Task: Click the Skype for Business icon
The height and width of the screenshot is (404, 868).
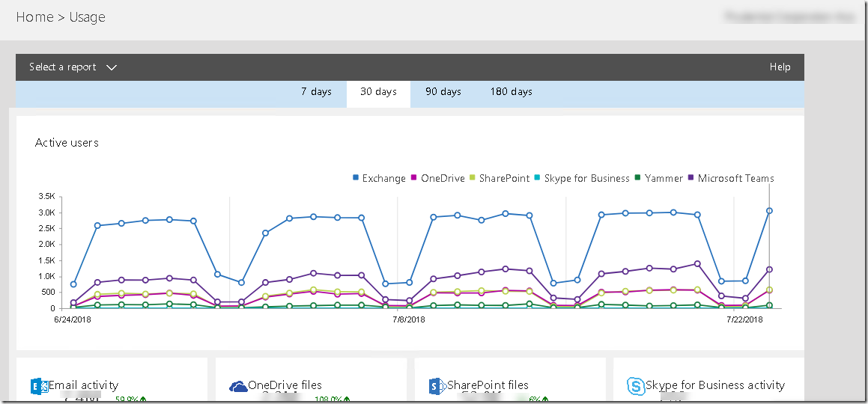Action: coord(636,386)
